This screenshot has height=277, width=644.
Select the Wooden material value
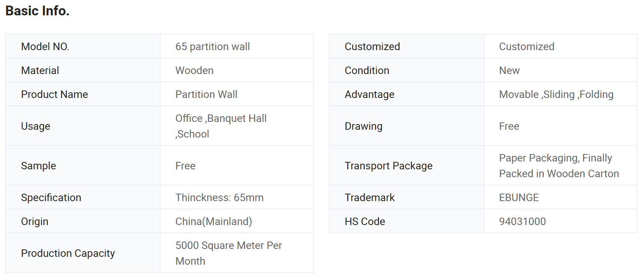pyautogui.click(x=194, y=70)
